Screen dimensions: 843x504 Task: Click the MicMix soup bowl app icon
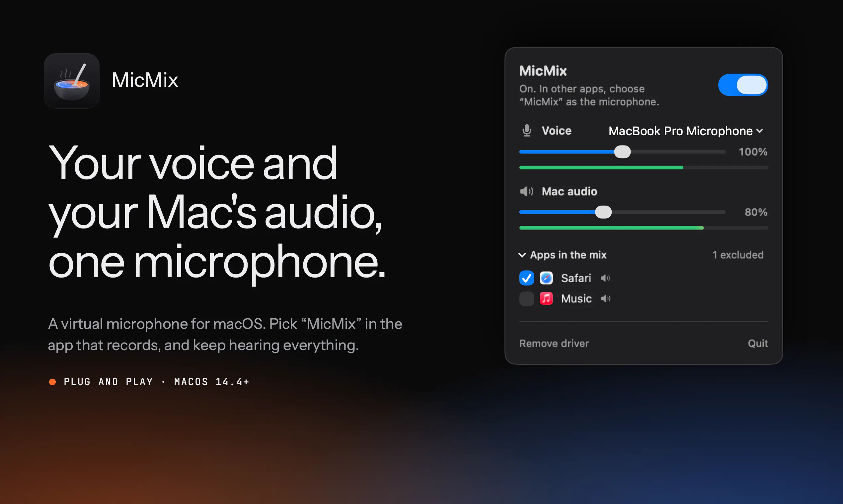(x=71, y=81)
